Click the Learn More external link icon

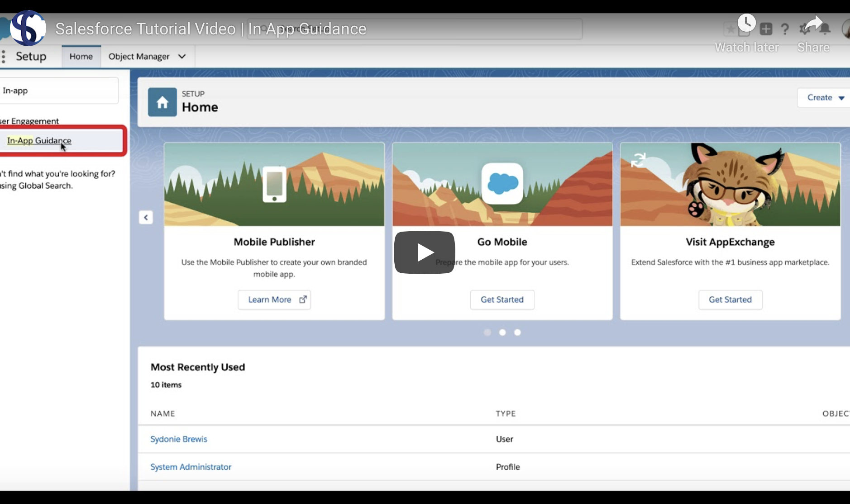[x=303, y=300]
